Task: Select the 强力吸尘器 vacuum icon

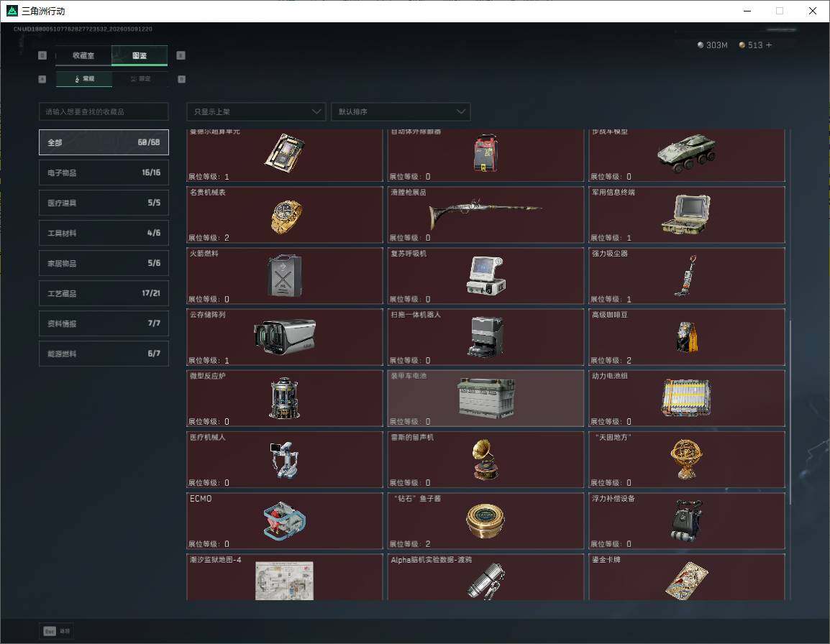Action: 686,276
